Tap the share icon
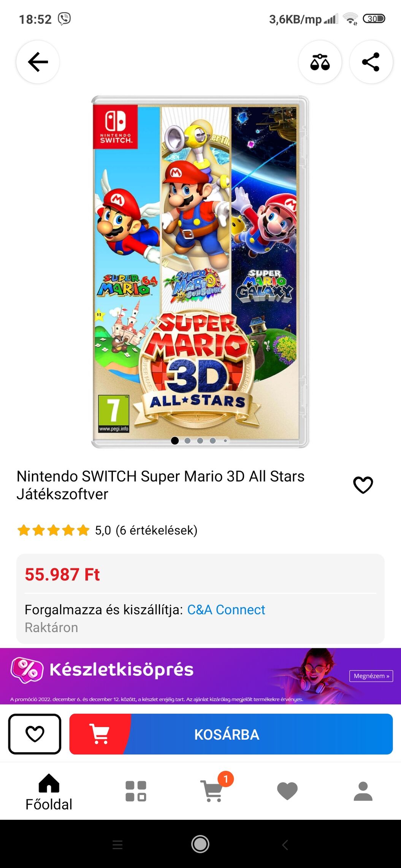 [371, 62]
